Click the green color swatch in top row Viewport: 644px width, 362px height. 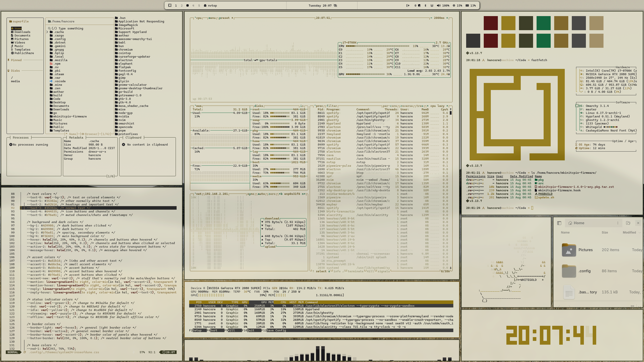(x=543, y=23)
